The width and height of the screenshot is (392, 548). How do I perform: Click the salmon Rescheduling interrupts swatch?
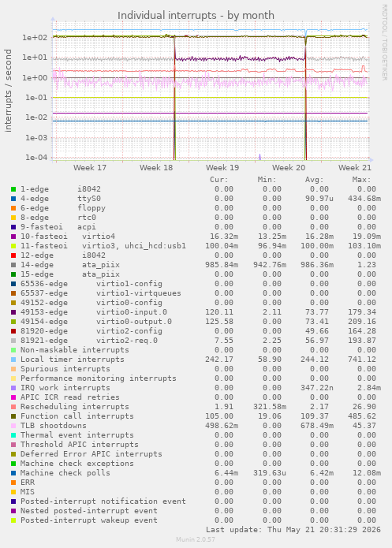(x=13, y=407)
